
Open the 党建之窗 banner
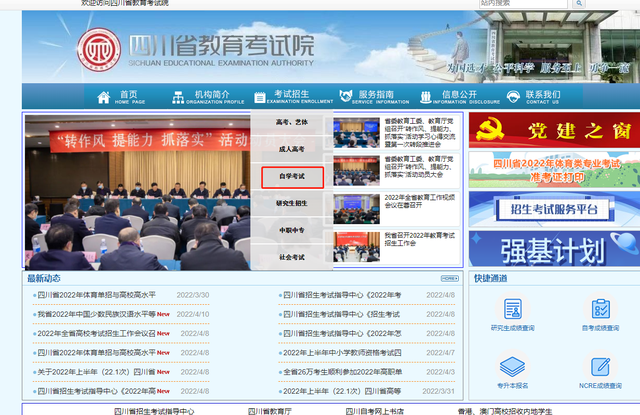[554, 130]
